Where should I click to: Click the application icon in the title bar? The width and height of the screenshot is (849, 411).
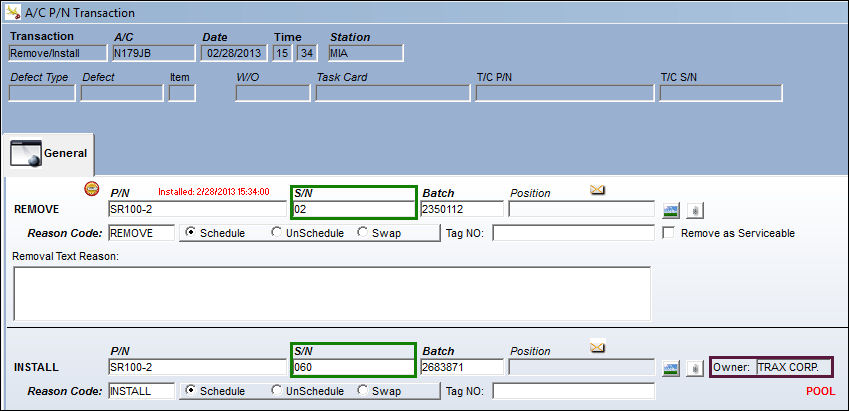pos(13,12)
